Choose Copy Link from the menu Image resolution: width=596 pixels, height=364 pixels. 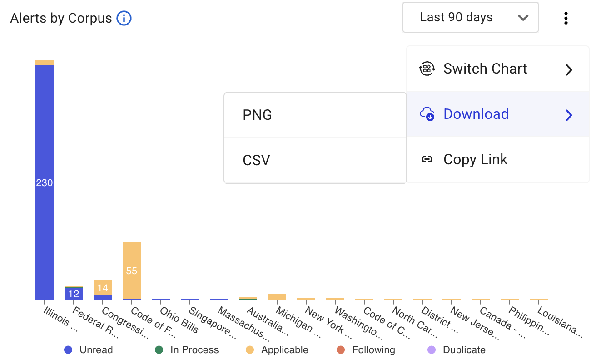click(x=475, y=159)
